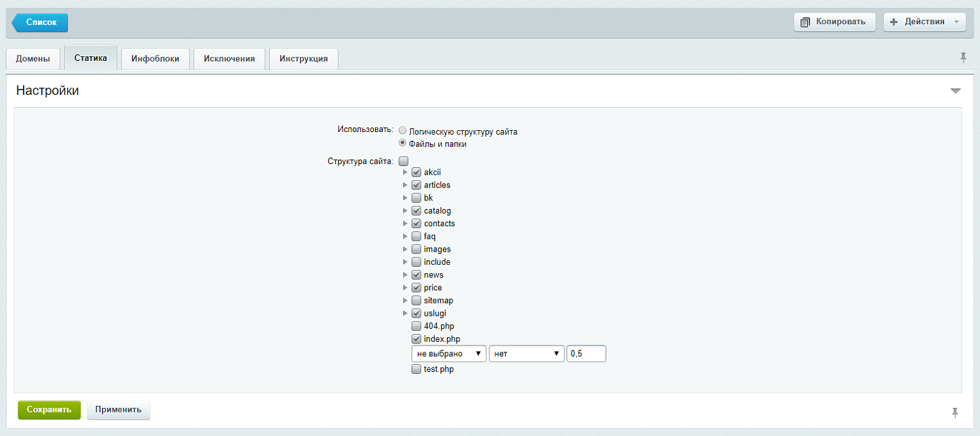This screenshot has width=980, height=436.
Task: Click the plus icon inside Действия button
Action: pyautogui.click(x=893, y=22)
